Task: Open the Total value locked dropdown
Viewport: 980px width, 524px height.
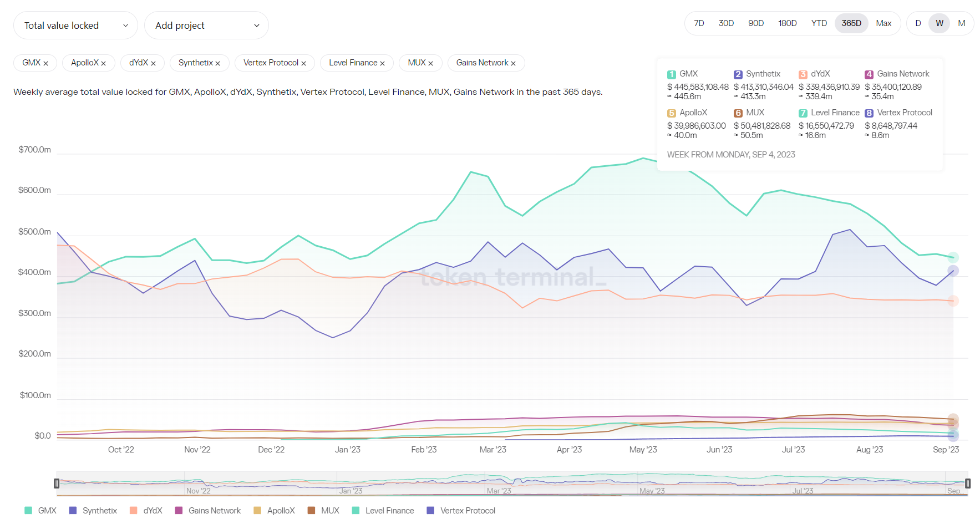Action: [75, 26]
